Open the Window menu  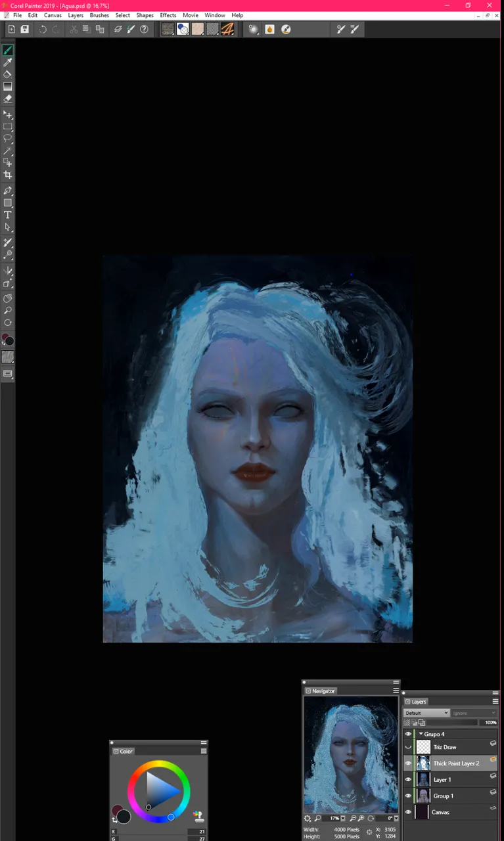click(x=215, y=15)
